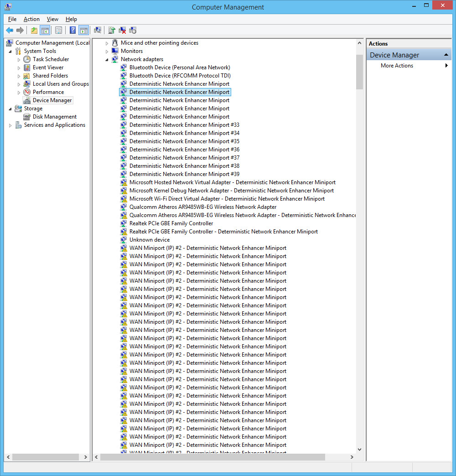Click the System Tools icon
The height and width of the screenshot is (476, 456).
tap(19, 51)
